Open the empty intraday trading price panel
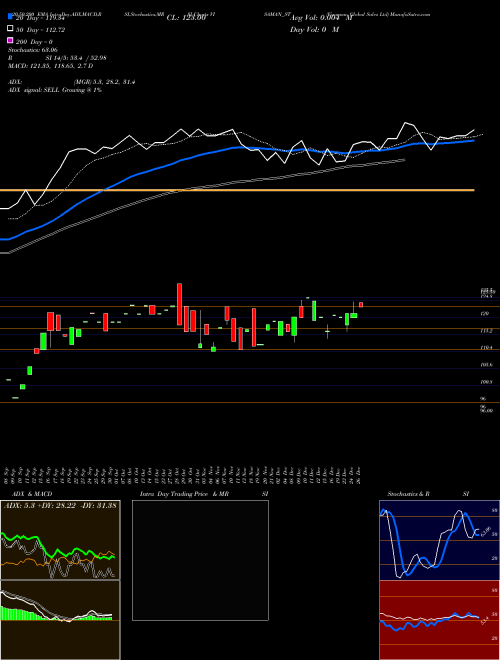The image size is (500, 660). (x=200, y=560)
